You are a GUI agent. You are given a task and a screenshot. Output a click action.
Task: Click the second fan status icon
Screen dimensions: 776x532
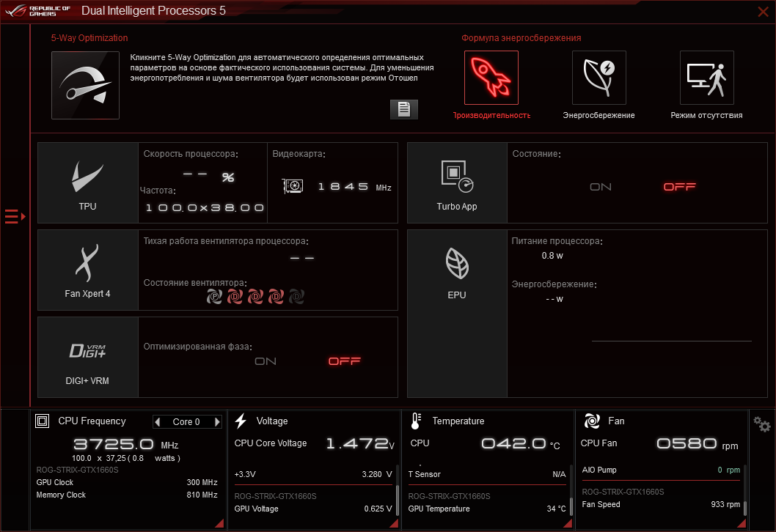point(235,296)
